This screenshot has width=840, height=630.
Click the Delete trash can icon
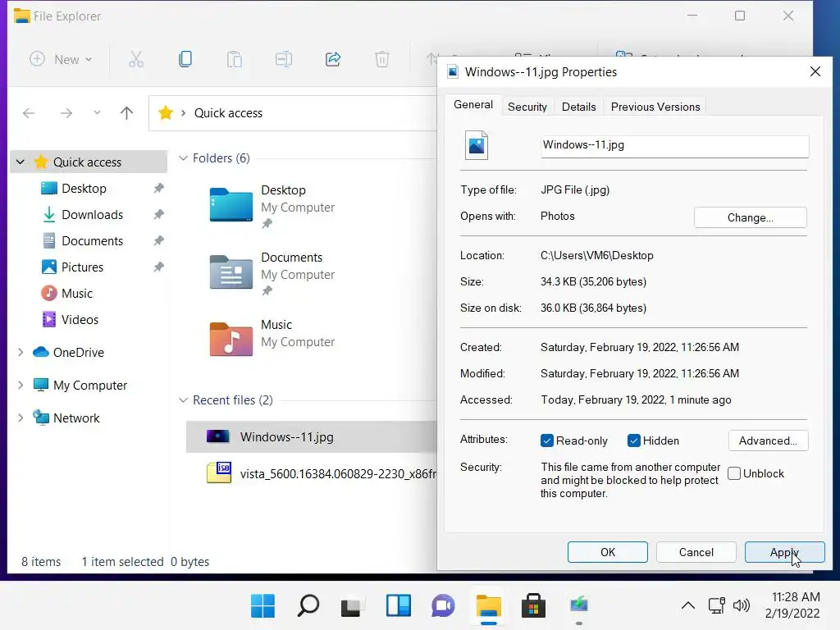(382, 59)
